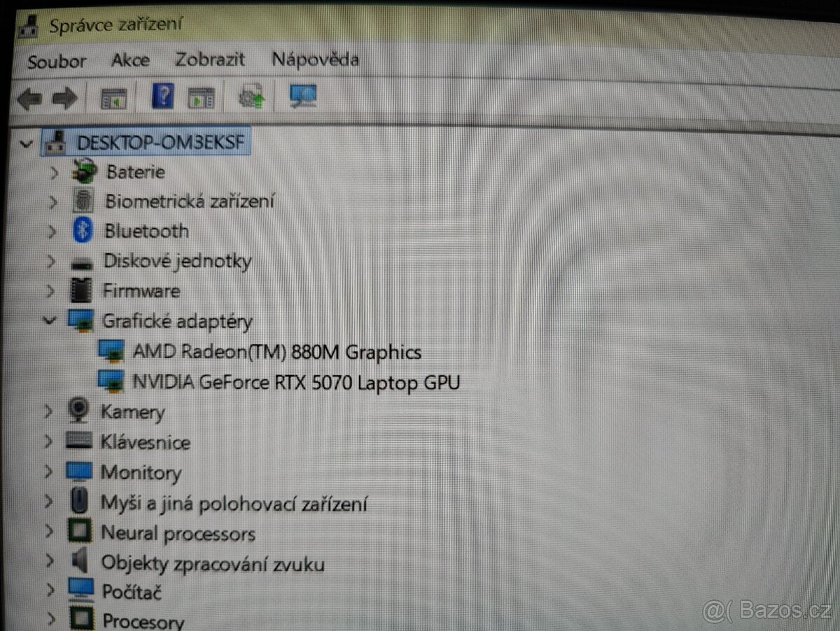Select NVIDIA GeForce RTX 5070 Laptop GPU
This screenshot has height=631, width=840.
295,382
